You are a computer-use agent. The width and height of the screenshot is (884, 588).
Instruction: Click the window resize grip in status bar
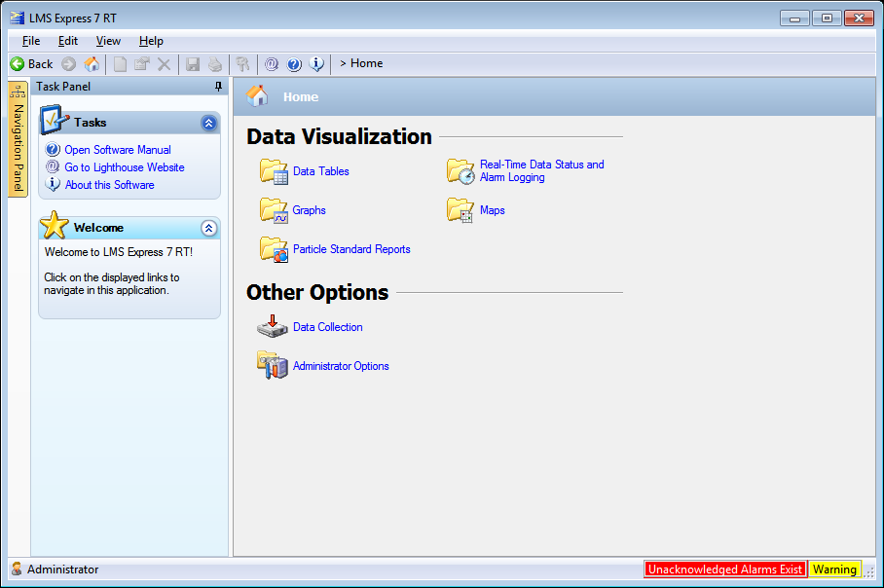(x=869, y=571)
